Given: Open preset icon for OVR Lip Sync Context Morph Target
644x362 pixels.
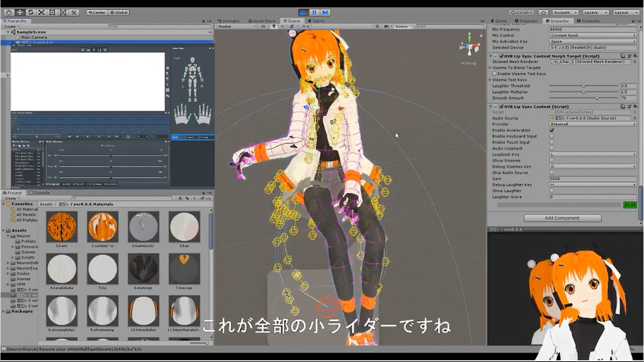Looking at the screenshot, I should coord(629,56).
